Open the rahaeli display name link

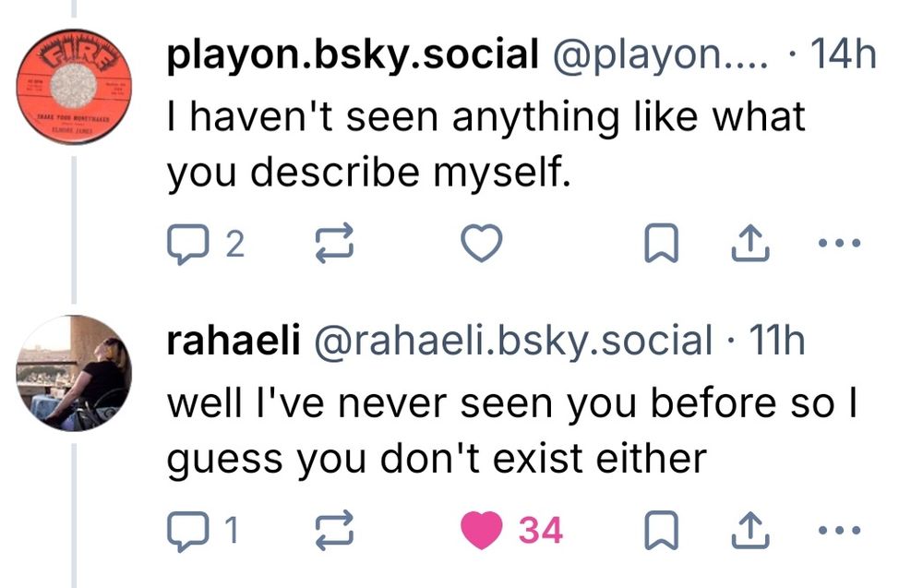tap(233, 342)
